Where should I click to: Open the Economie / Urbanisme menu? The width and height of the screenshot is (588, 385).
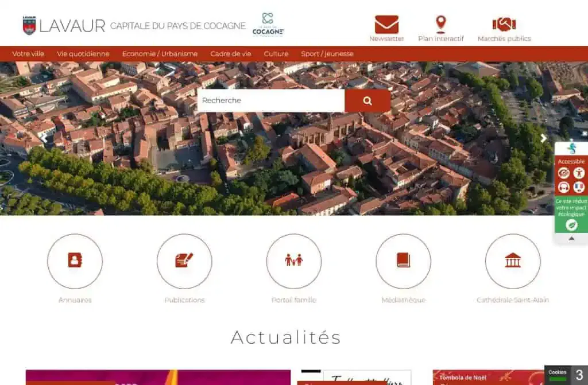[x=160, y=54]
